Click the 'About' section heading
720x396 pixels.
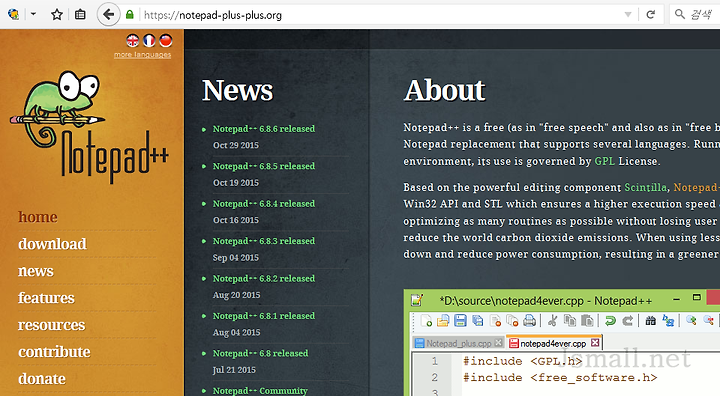point(444,90)
